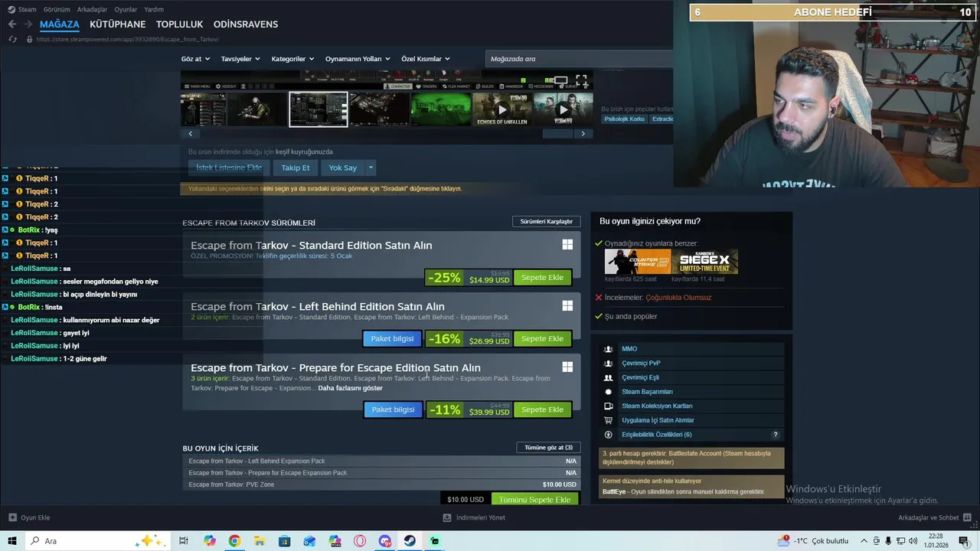980x551 pixels.
Task: Click the Steam Başarımları feature icon
Action: click(x=609, y=392)
